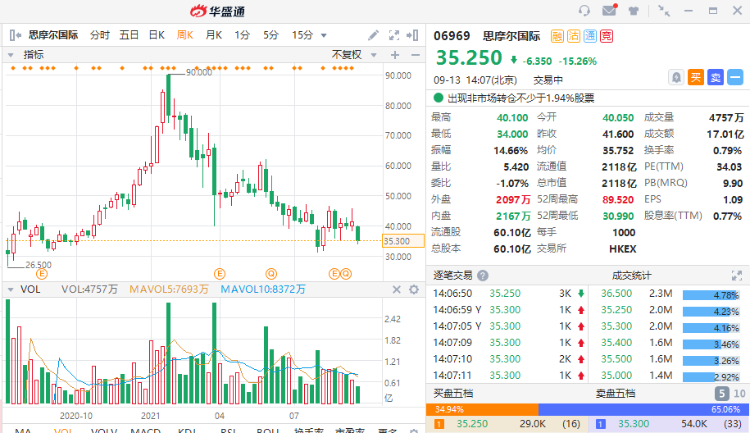
Task: Click the 52周最高 value 89.520
Action: 618,200
